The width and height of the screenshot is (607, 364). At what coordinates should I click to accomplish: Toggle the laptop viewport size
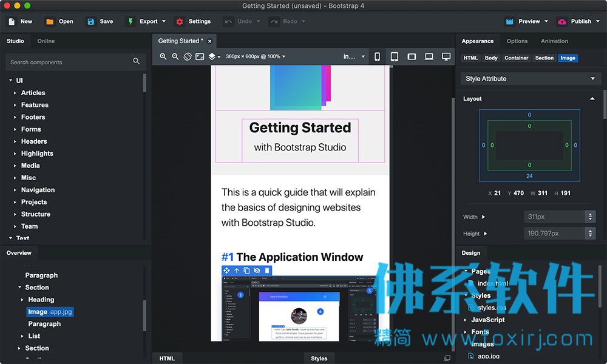(x=429, y=56)
